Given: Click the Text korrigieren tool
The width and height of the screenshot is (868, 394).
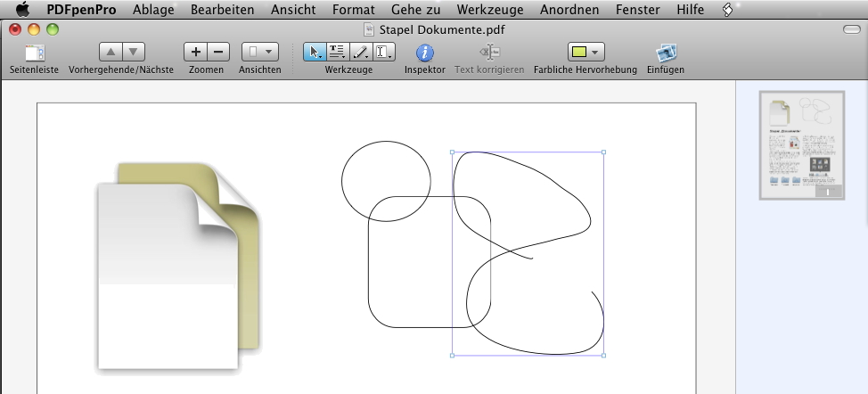Looking at the screenshot, I should click(489, 53).
